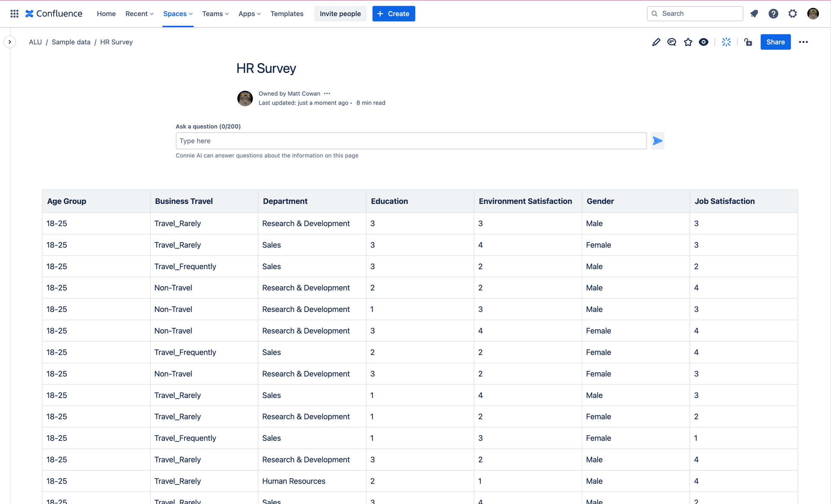
Task: Toggle the watch page eye icon
Action: [703, 42]
